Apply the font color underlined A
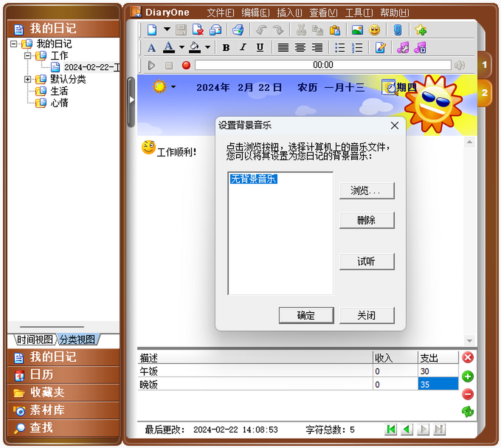The image size is (501, 448). (169, 47)
